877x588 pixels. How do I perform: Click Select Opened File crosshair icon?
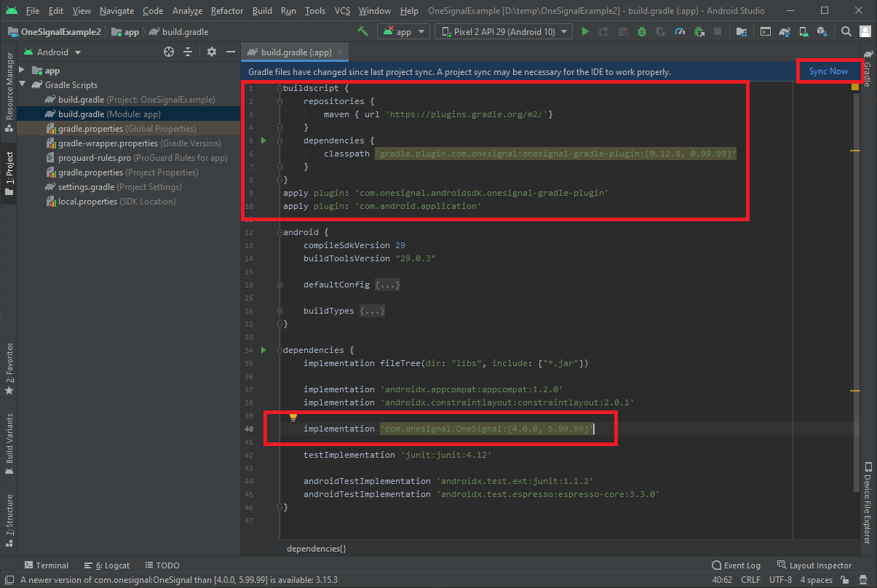point(169,52)
